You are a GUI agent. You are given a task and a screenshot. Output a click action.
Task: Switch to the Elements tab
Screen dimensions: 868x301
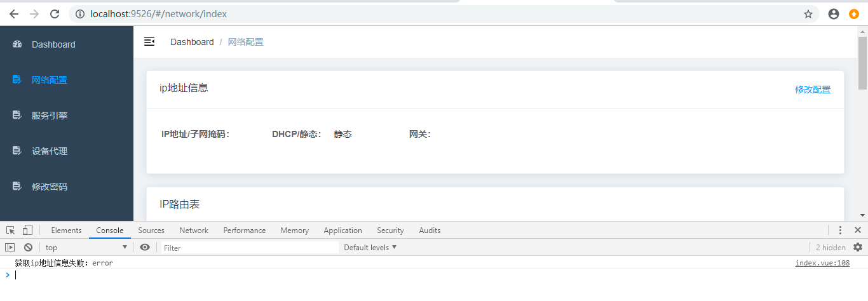(x=66, y=231)
